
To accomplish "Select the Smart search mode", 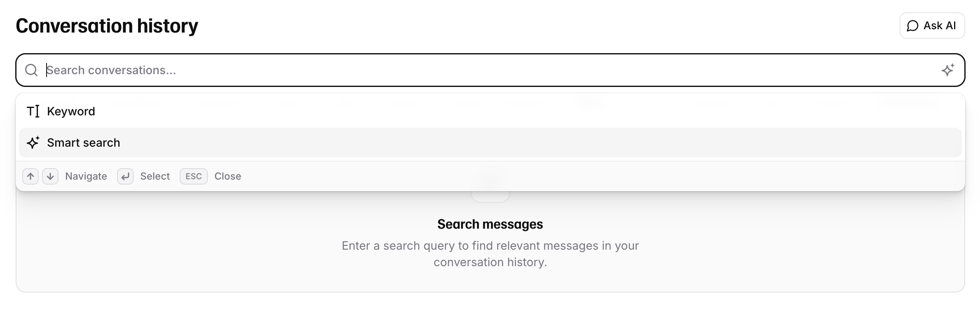I will (84, 143).
